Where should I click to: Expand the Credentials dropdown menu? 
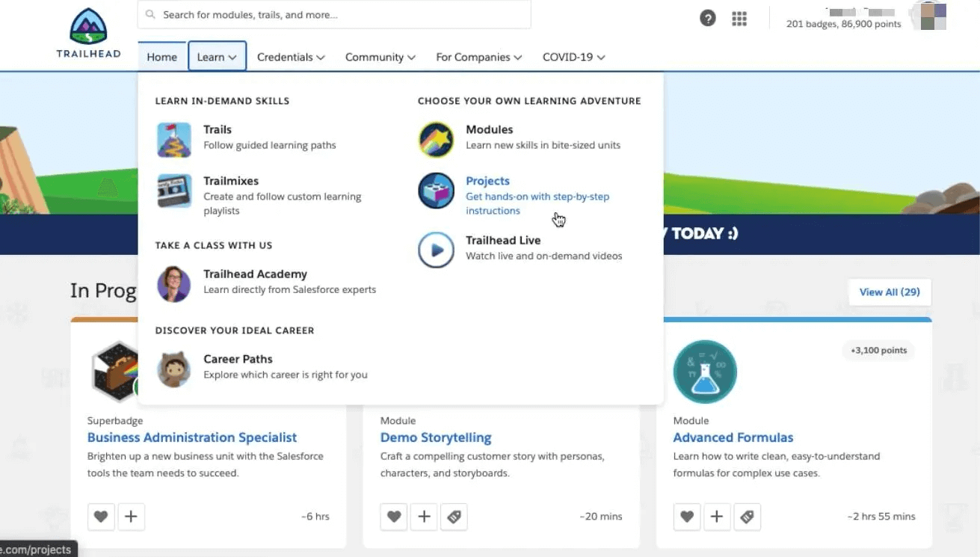coord(291,57)
